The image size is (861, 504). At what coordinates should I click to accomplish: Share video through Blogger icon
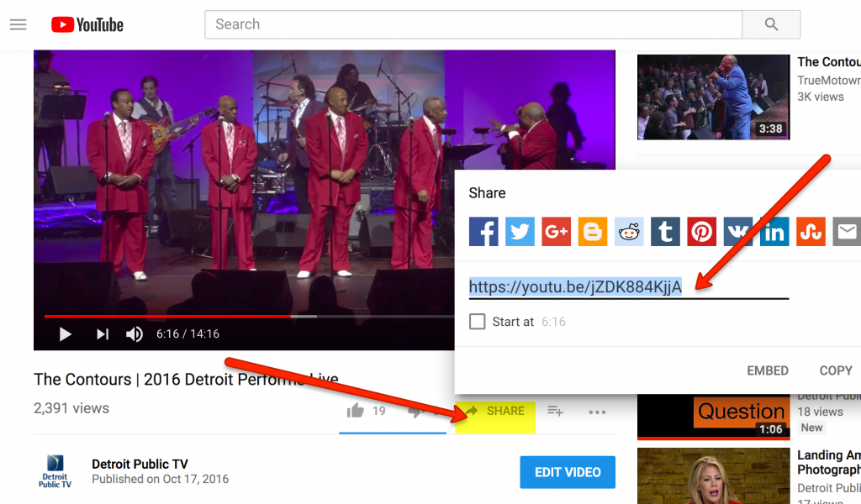[593, 232]
